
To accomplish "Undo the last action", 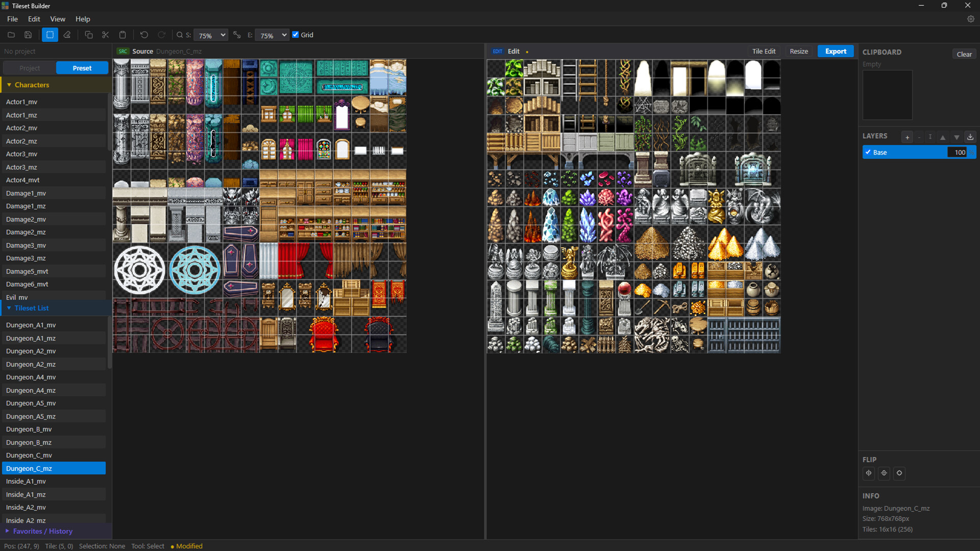I will [144, 35].
